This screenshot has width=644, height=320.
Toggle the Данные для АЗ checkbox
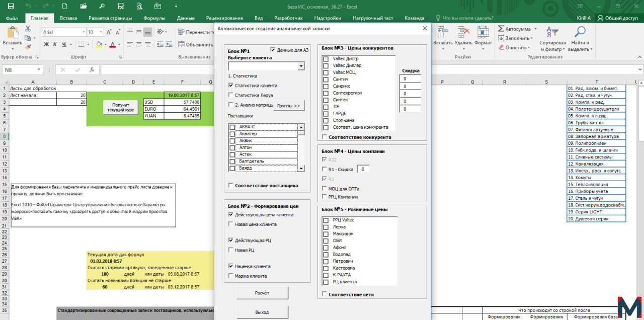[x=273, y=50]
